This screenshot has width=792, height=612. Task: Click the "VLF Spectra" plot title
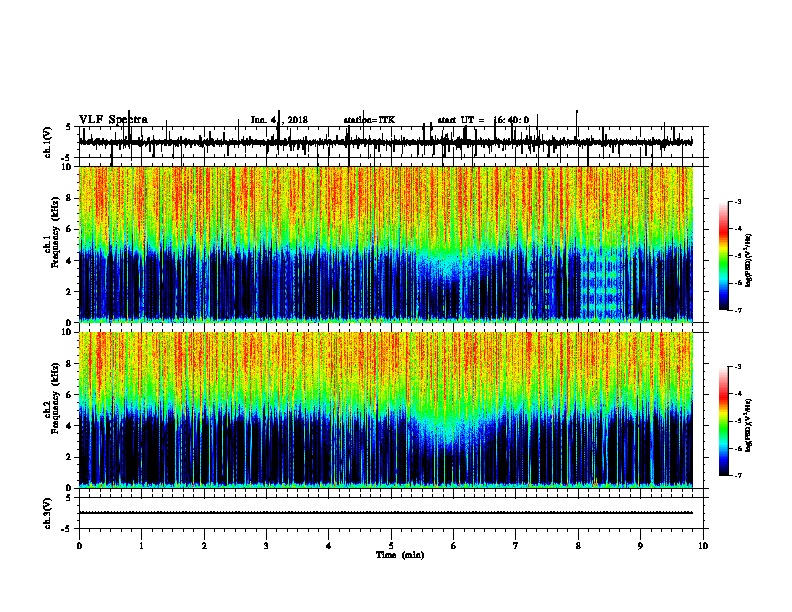(x=113, y=120)
